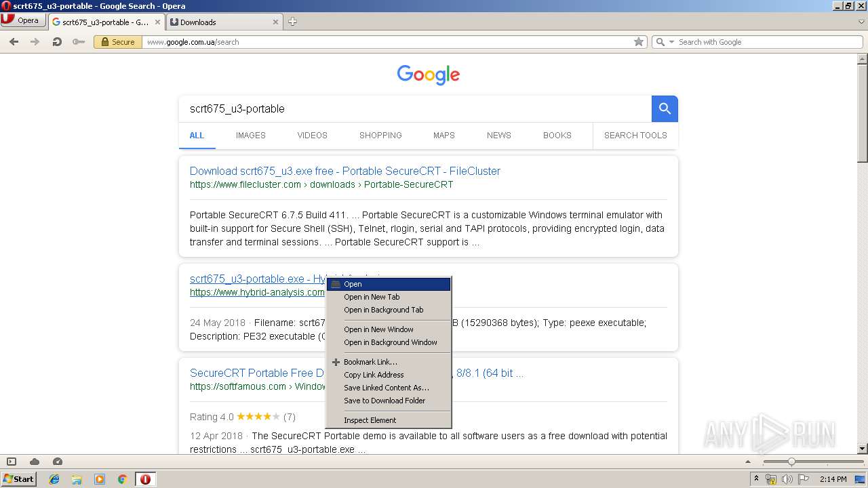868x488 pixels.
Task: Go back with the Back arrow
Action: point(14,42)
